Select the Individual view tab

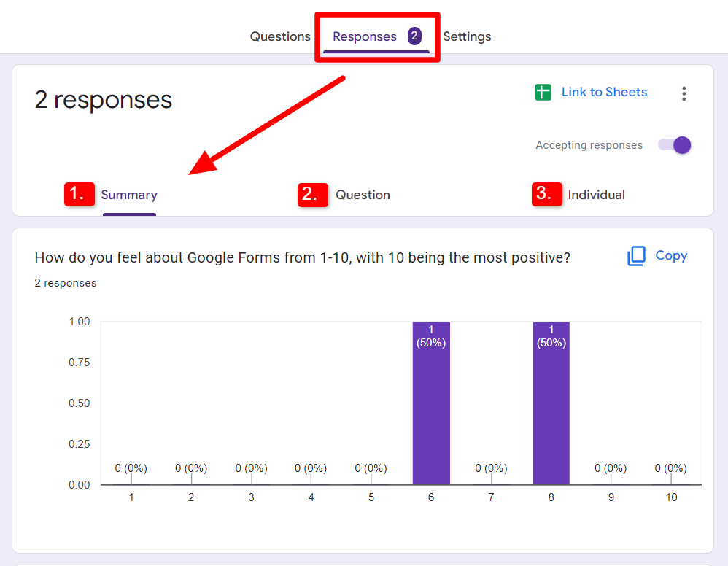click(x=596, y=195)
